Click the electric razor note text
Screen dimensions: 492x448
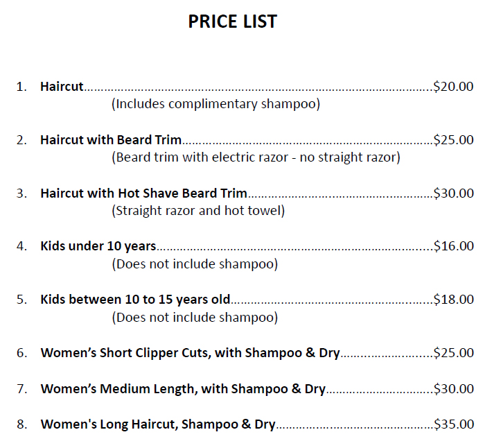pos(256,157)
